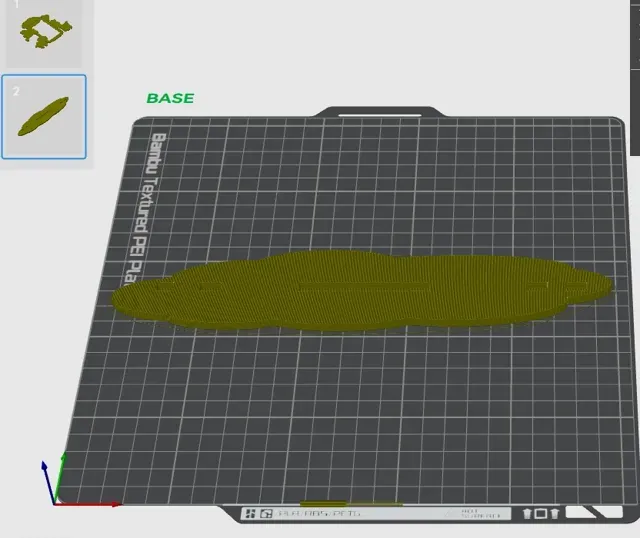Click the build plate handle tab
The height and width of the screenshot is (538, 640).
point(379,112)
